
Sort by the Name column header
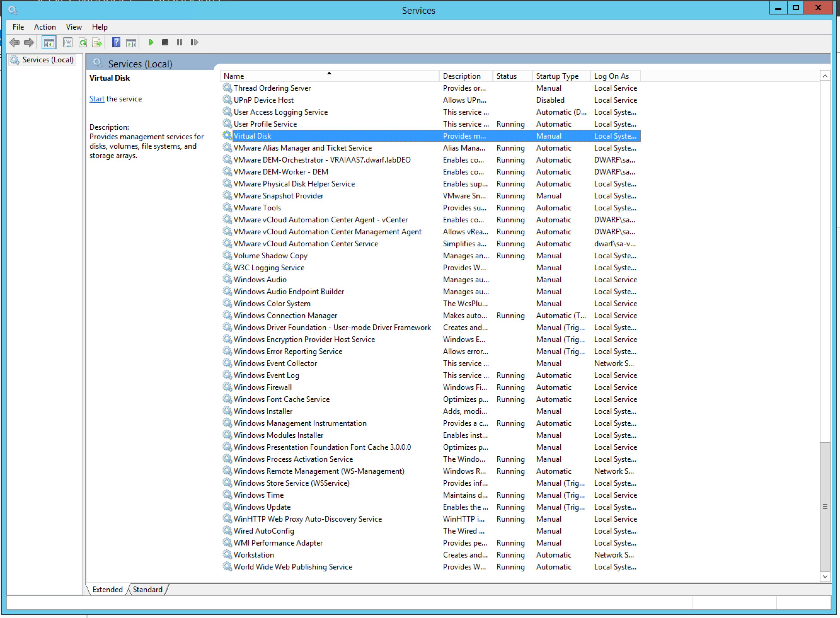tap(329, 76)
